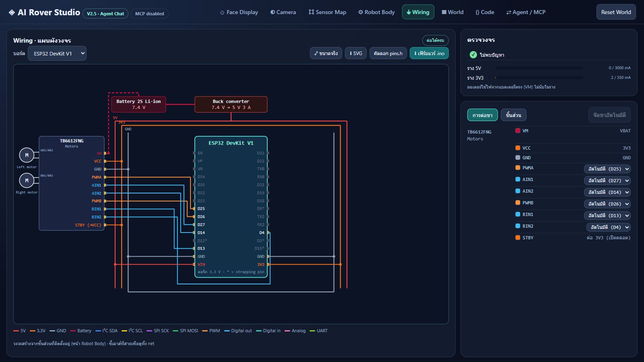The image size is (644, 362).
Task: Click the SVG download button
Action: [356, 53]
